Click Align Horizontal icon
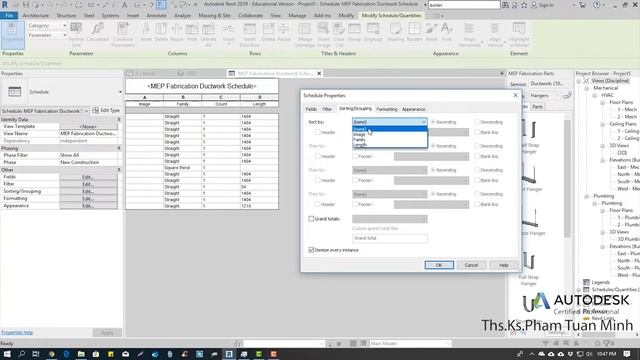640x360 pixels. (x=469, y=35)
